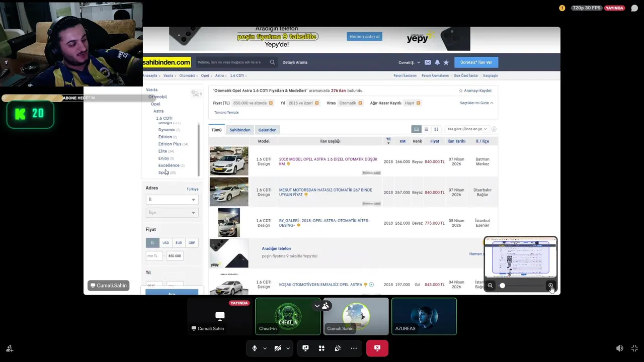Remove the Yıl 2015 ve üzeri filter

coord(316,103)
